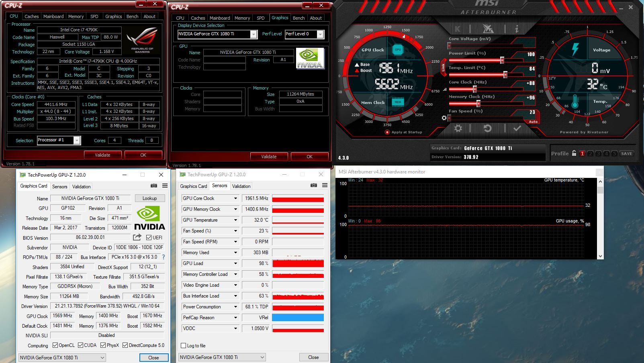The height and width of the screenshot is (363, 644).
Task: Click Close in GPU-Z Sensors window
Action: [x=313, y=357]
